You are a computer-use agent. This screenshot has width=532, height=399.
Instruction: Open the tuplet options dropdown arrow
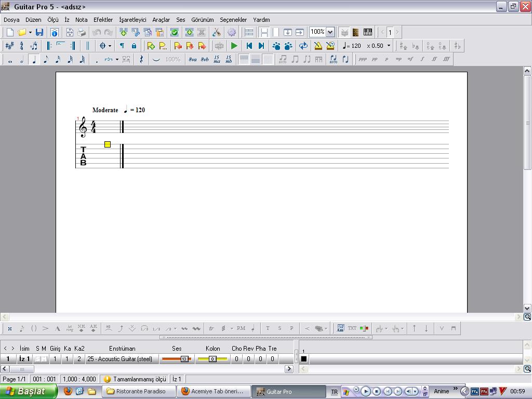coord(117,59)
